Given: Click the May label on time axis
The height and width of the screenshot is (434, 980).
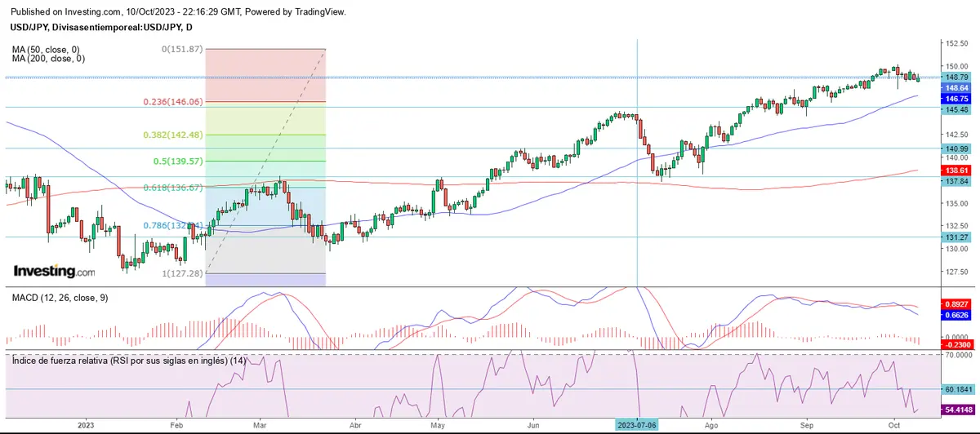Looking at the screenshot, I should click(438, 426).
